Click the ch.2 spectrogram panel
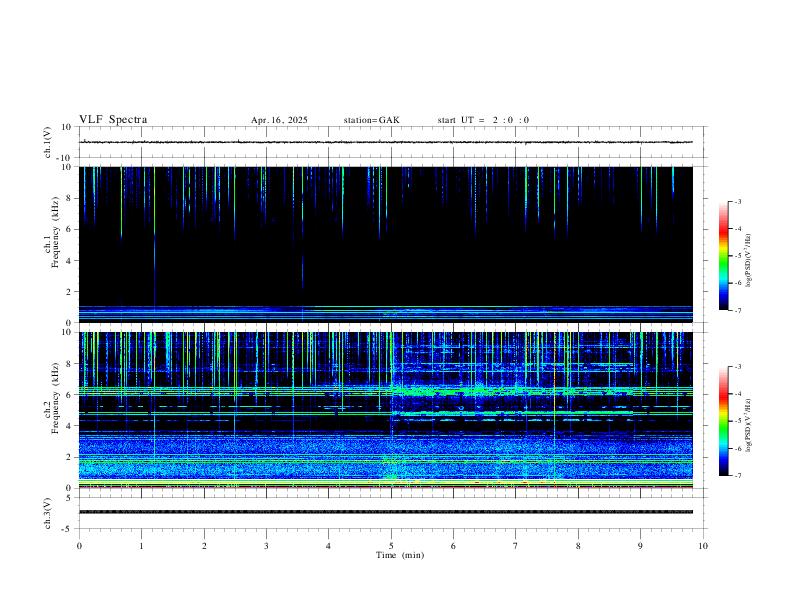This screenshot has width=792, height=612. 386,410
